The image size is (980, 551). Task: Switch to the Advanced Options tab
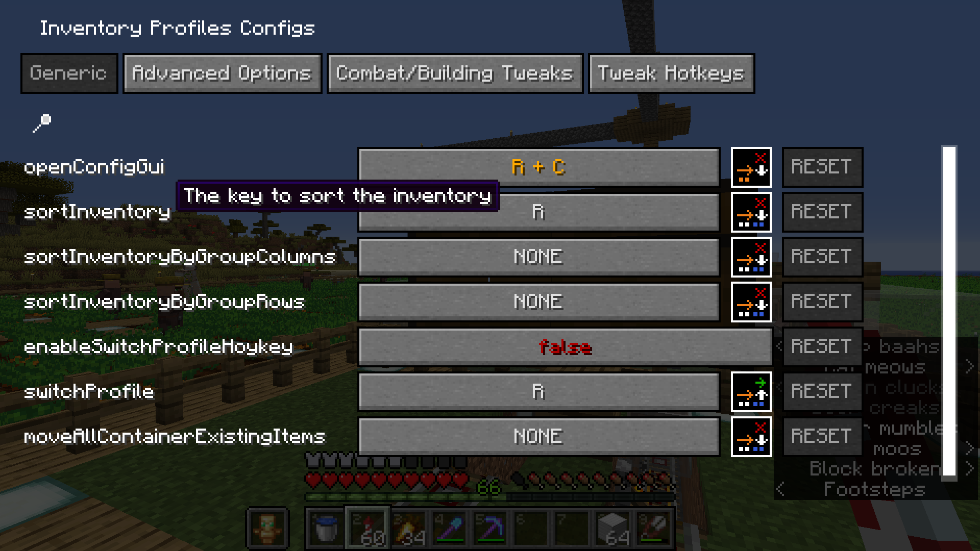pyautogui.click(x=222, y=72)
